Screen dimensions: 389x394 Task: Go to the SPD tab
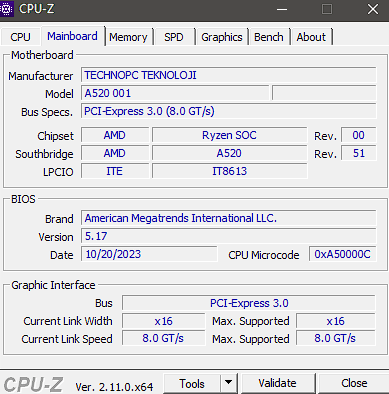[x=174, y=37]
